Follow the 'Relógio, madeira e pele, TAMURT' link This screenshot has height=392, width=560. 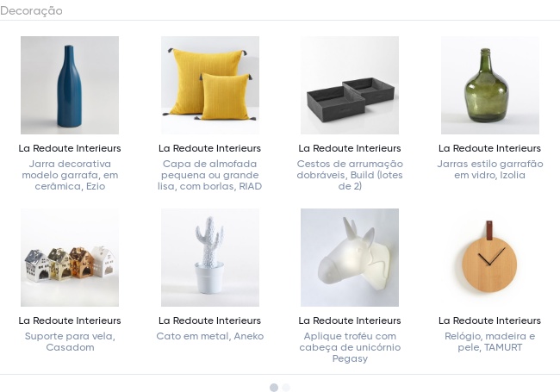(x=490, y=341)
